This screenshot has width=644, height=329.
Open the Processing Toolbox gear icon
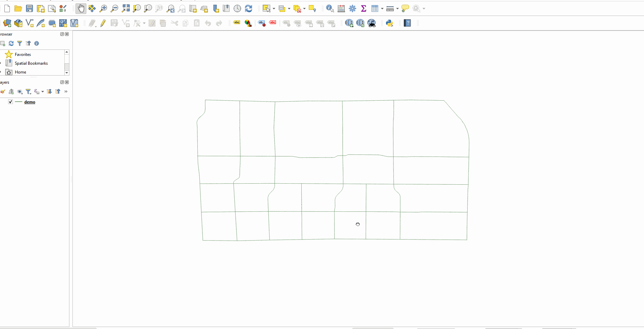coord(352,8)
